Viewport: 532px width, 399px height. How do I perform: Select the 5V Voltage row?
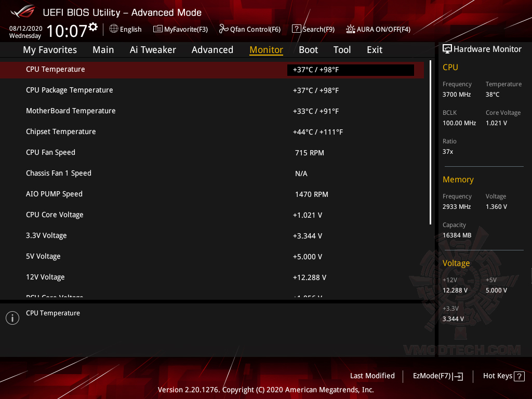click(x=212, y=257)
